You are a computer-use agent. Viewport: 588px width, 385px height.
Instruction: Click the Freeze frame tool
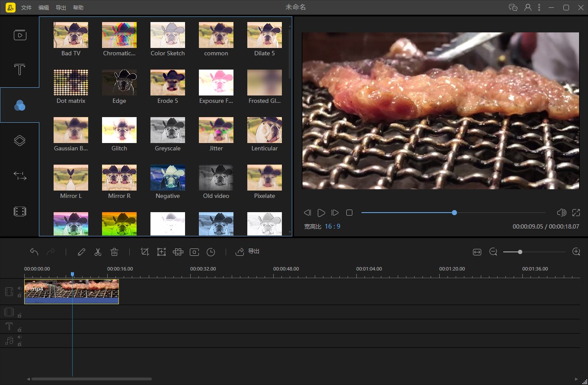coord(195,252)
